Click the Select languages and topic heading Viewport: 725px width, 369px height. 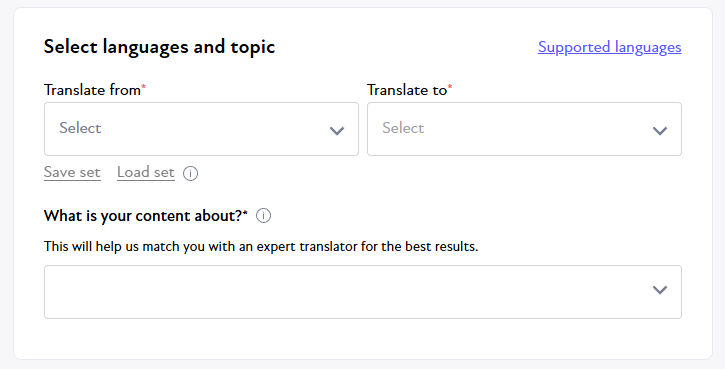(x=160, y=47)
